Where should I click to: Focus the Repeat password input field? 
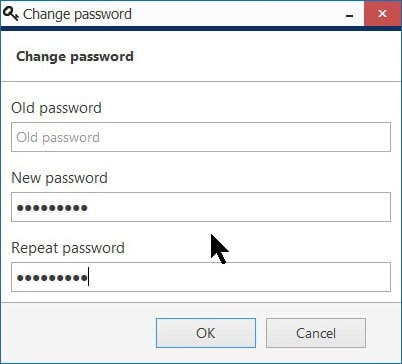[201, 277]
